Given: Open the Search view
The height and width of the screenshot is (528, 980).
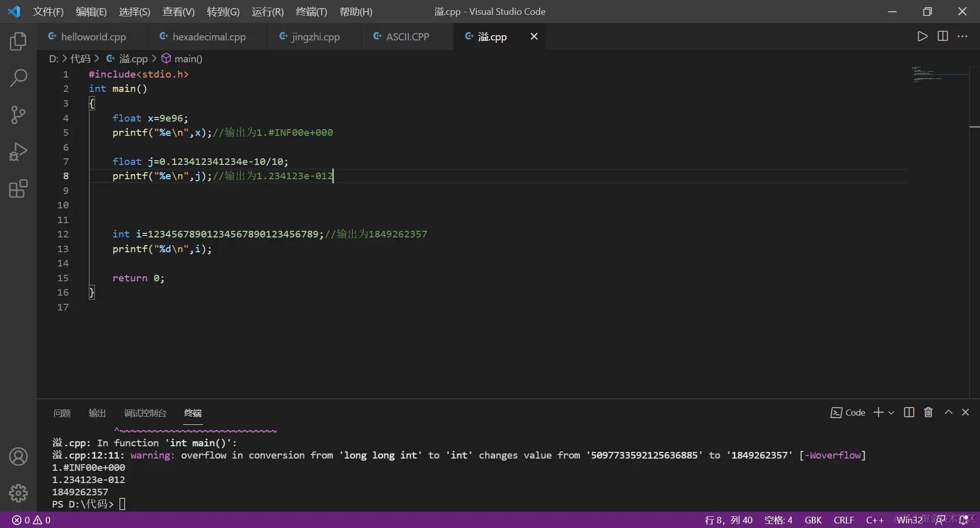Looking at the screenshot, I should click(x=18, y=78).
